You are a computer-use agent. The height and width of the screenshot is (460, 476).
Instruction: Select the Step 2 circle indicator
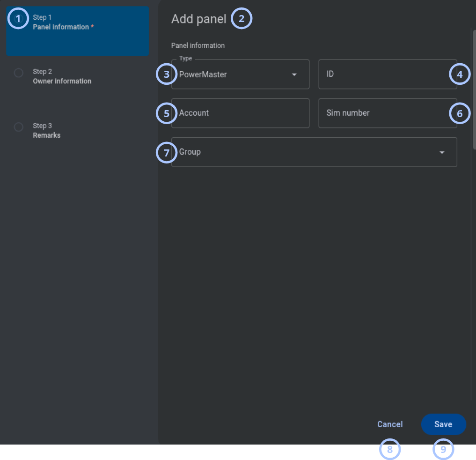point(19,73)
